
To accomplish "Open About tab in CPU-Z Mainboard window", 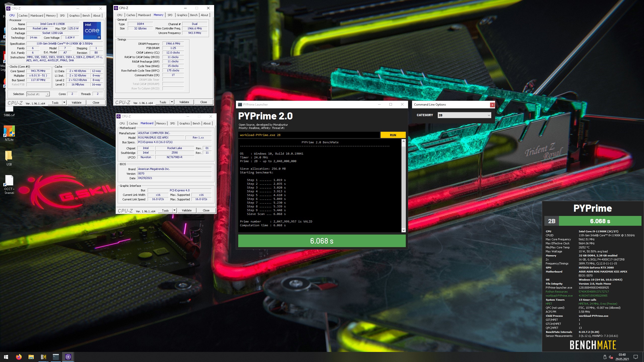I will click(x=207, y=123).
